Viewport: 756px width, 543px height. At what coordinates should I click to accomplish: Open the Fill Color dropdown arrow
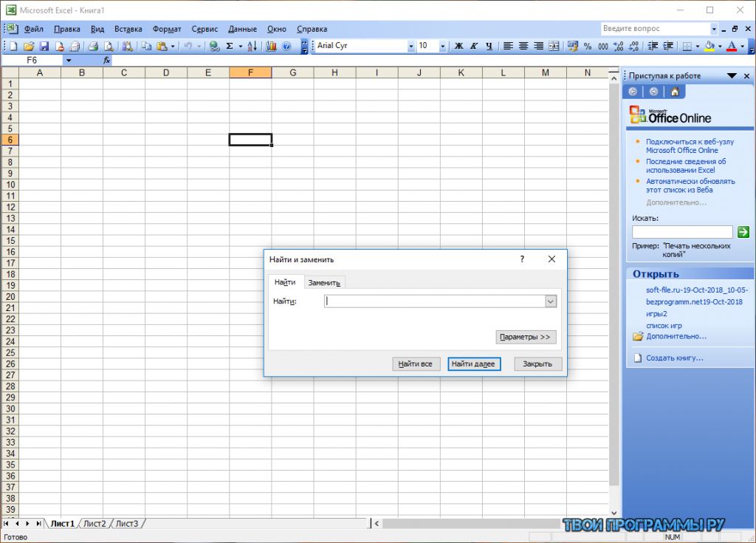720,47
